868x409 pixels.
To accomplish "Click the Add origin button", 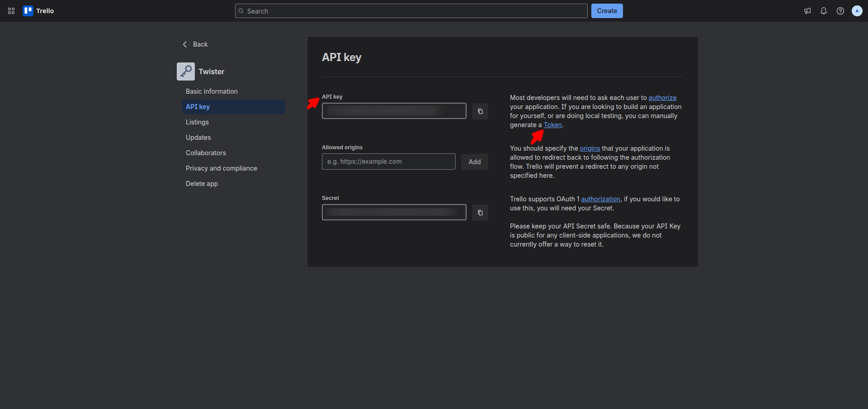I will (x=474, y=162).
